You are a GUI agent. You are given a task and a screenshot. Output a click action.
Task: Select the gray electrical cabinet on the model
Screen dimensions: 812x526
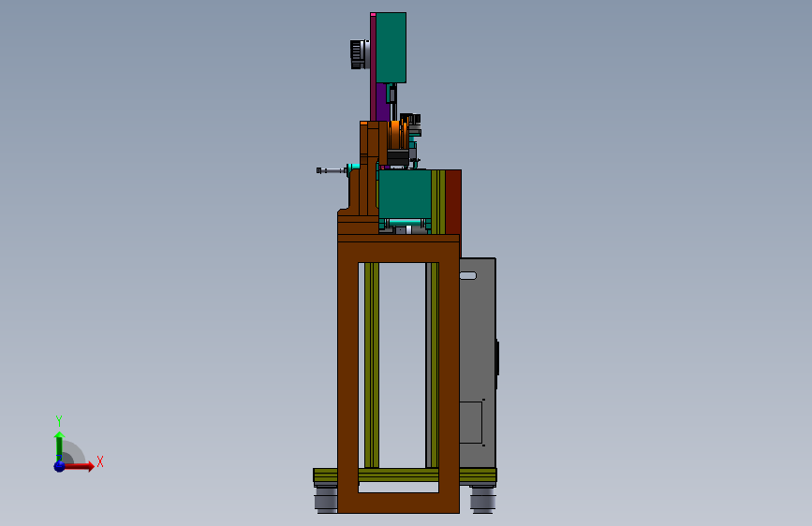pos(478,362)
